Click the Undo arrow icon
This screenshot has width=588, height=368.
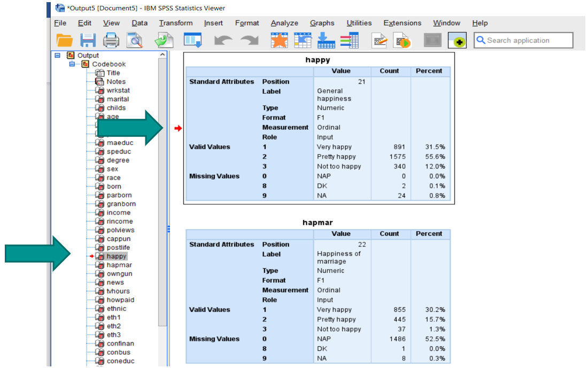[x=223, y=40]
